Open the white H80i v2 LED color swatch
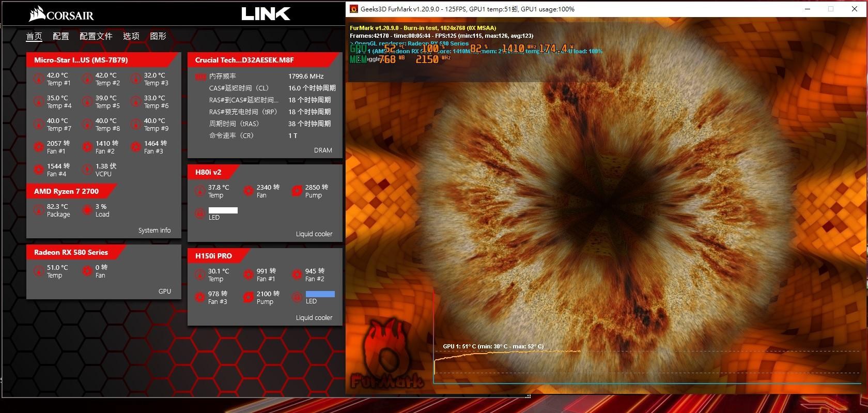The width and height of the screenshot is (868, 413). pos(223,210)
